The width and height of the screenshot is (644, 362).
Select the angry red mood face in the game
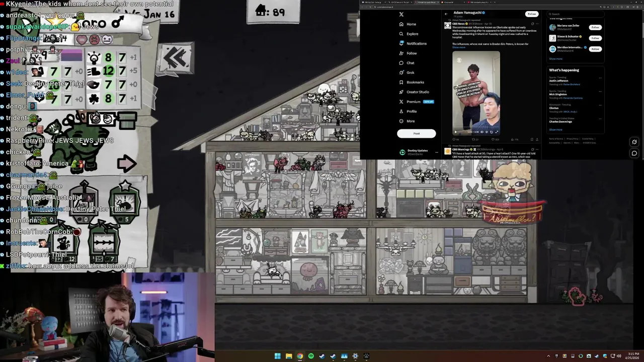click(94, 39)
